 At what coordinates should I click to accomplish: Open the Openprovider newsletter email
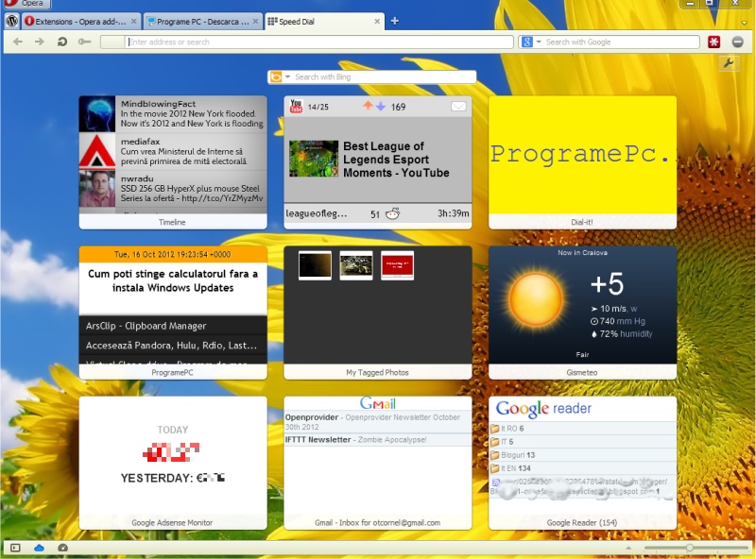coord(377,422)
